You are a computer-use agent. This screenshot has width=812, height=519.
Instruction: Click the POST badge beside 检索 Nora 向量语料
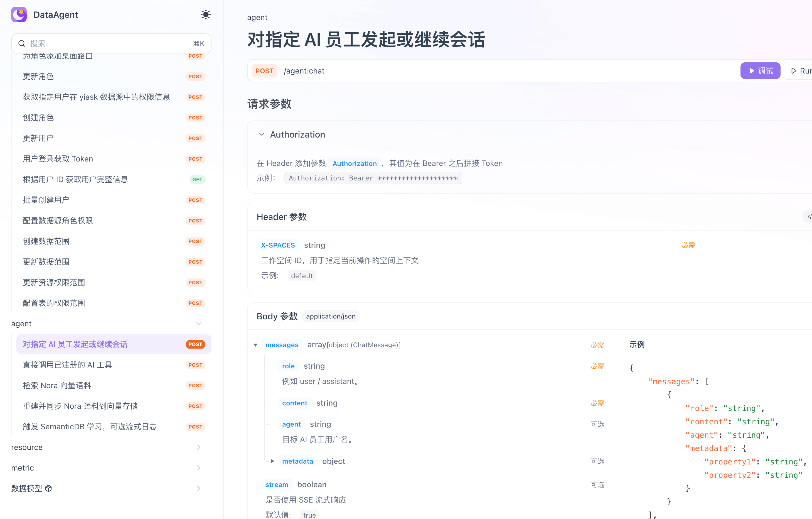195,385
